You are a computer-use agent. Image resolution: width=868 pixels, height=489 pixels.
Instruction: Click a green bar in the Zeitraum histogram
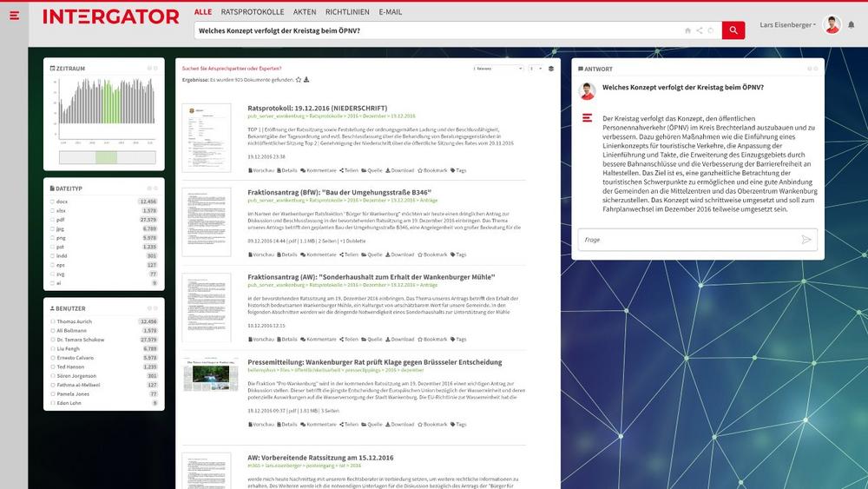point(111,105)
